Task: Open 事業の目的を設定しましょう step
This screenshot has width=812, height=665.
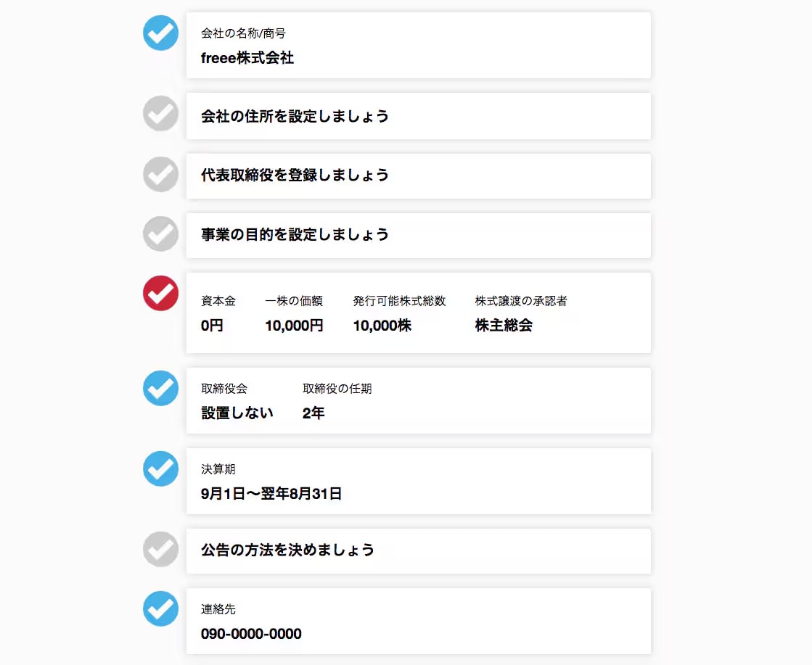Action: pyautogui.click(x=419, y=236)
